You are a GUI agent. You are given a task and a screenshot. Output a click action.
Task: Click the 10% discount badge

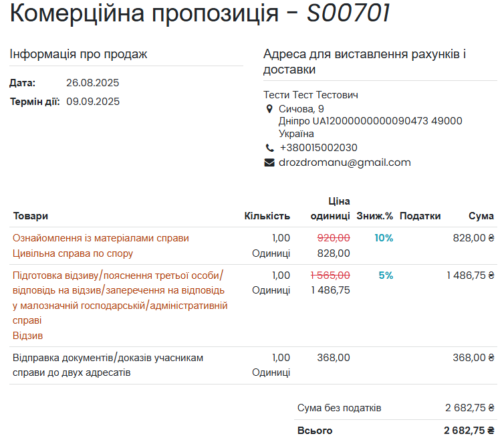point(384,238)
